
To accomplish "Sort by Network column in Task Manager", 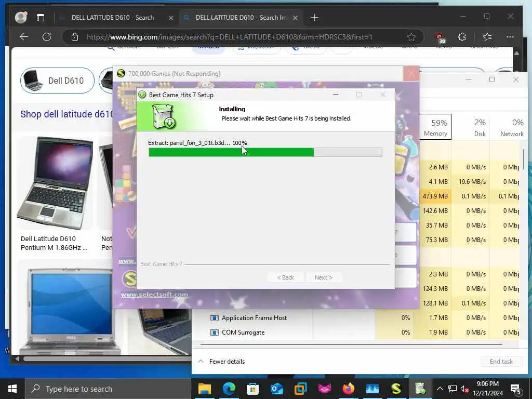I will point(509,127).
